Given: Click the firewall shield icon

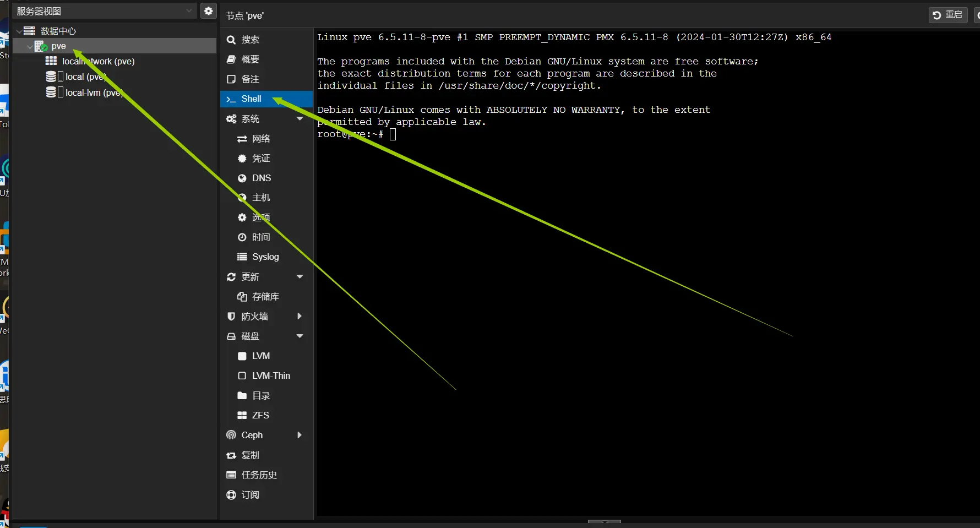Looking at the screenshot, I should point(231,316).
